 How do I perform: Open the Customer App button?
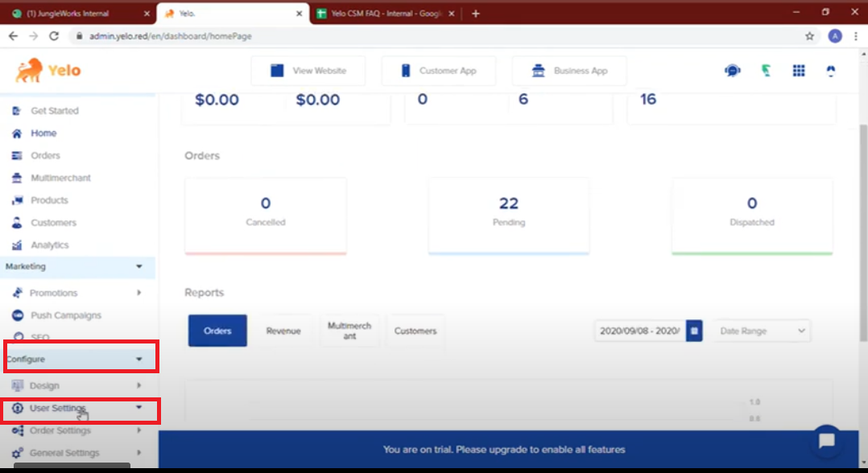pos(438,71)
